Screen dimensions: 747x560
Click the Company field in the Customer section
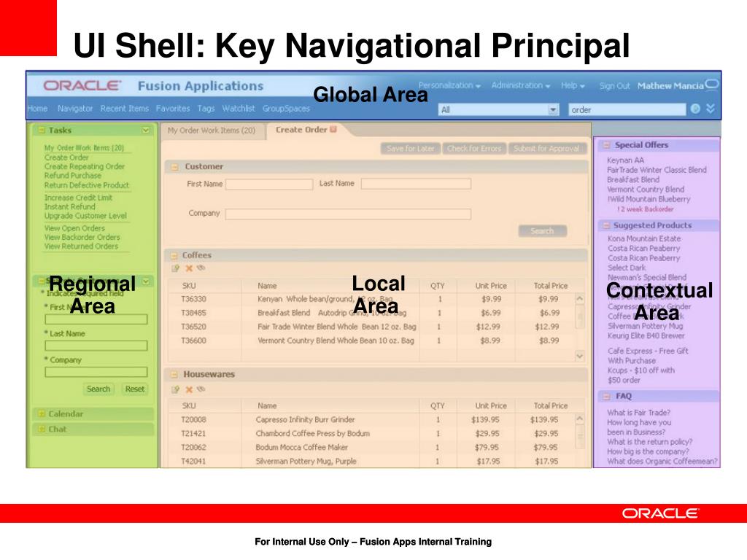pyautogui.click(x=348, y=214)
